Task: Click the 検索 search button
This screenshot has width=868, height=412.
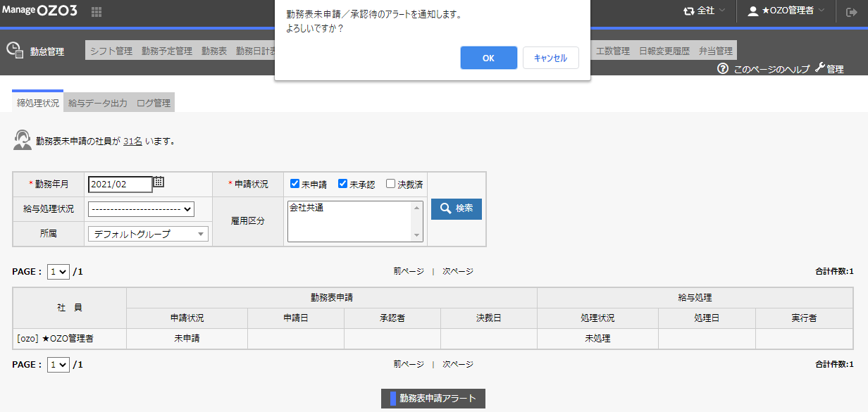Action: tap(457, 208)
